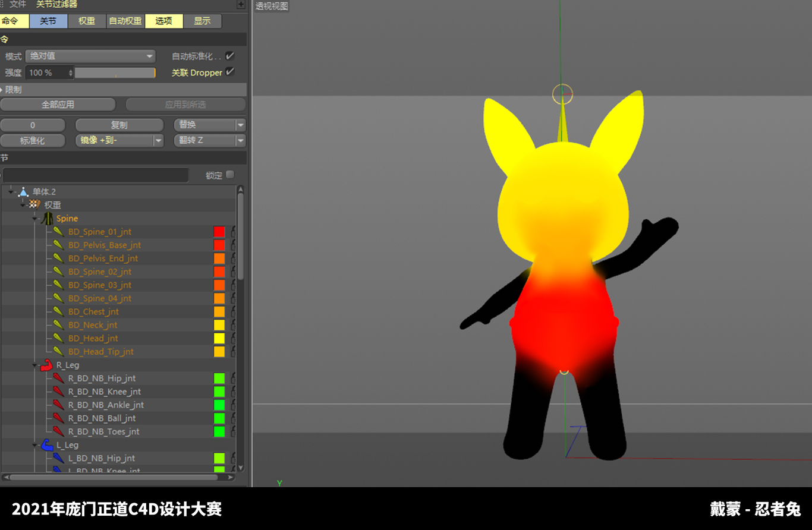Open the 翻转 Z dropdown arrow
This screenshot has width=812, height=530.
tap(240, 141)
